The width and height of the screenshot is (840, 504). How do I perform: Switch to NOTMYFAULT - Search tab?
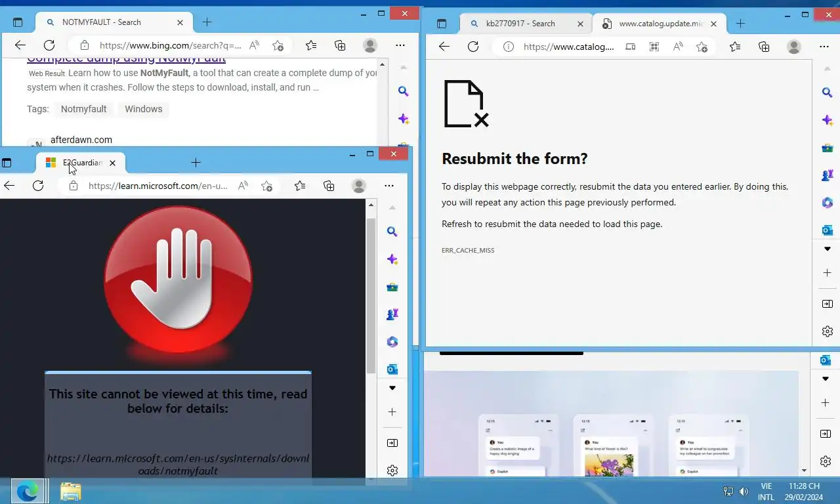click(114, 22)
